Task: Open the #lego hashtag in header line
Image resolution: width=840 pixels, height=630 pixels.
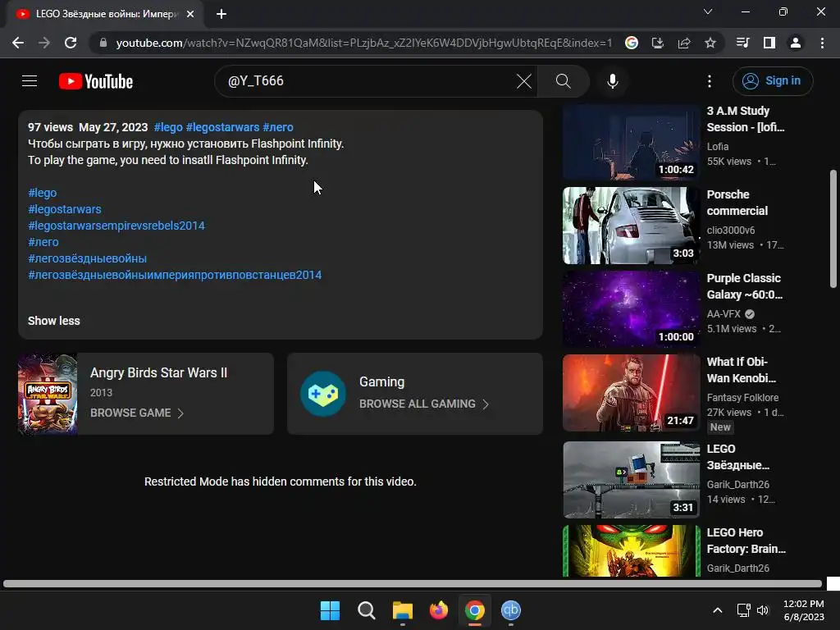Action: 168,127
